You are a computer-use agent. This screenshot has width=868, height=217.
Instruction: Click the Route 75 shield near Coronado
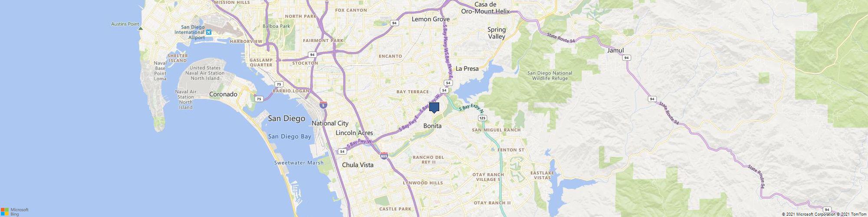[259, 99]
